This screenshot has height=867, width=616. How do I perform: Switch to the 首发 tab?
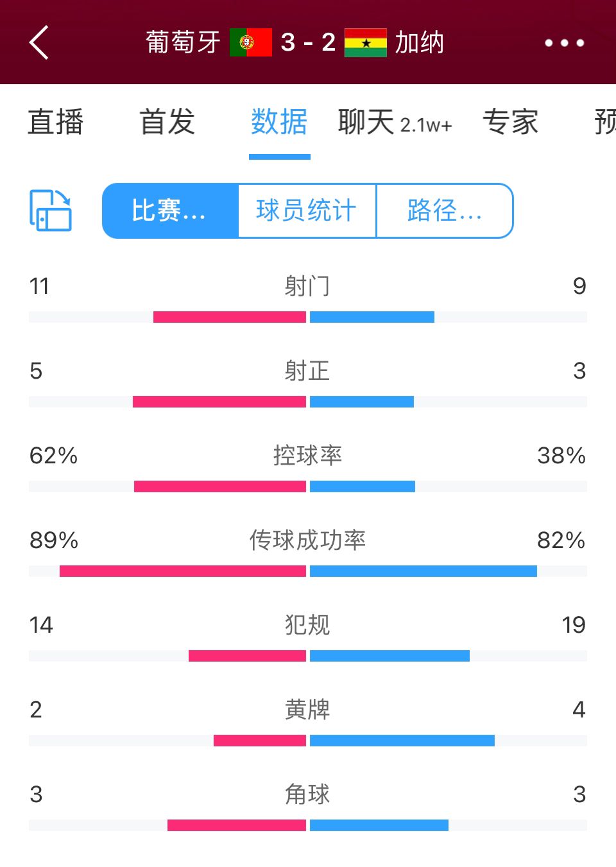click(x=167, y=122)
